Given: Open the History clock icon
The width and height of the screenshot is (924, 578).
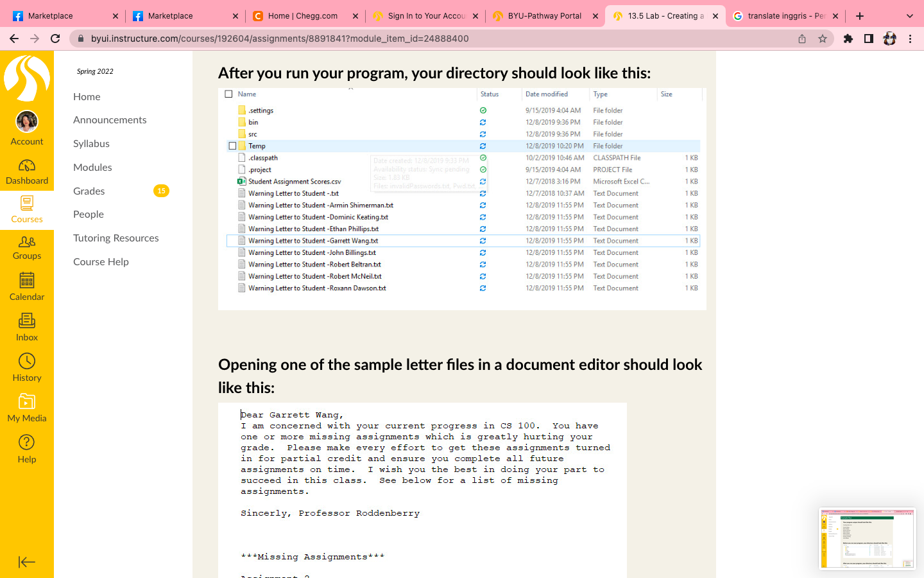Looking at the screenshot, I should [x=26, y=361].
